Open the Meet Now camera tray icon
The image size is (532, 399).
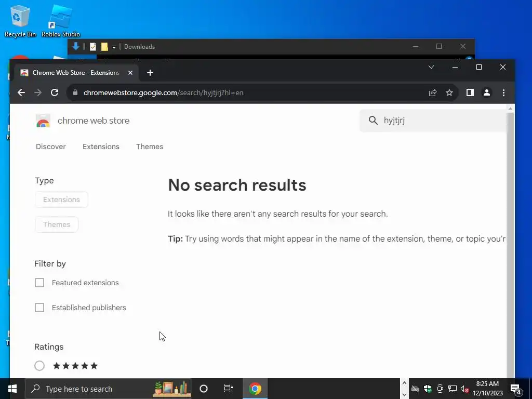tap(440, 389)
